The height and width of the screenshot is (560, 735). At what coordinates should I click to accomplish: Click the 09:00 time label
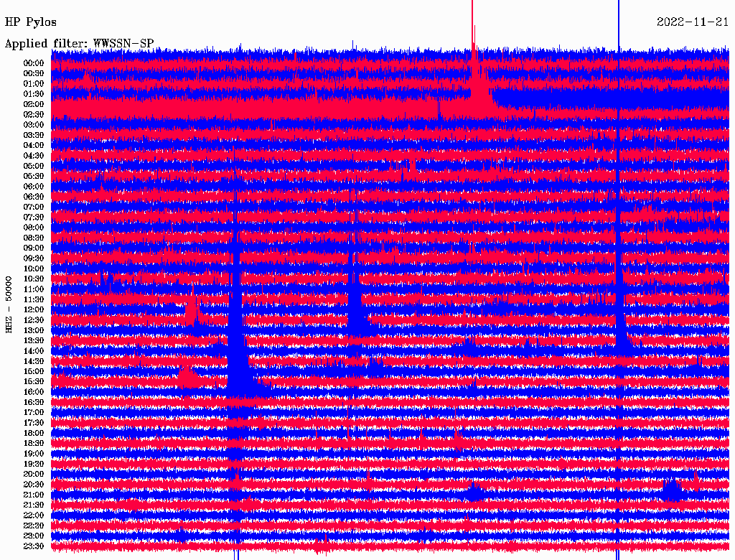(34, 248)
